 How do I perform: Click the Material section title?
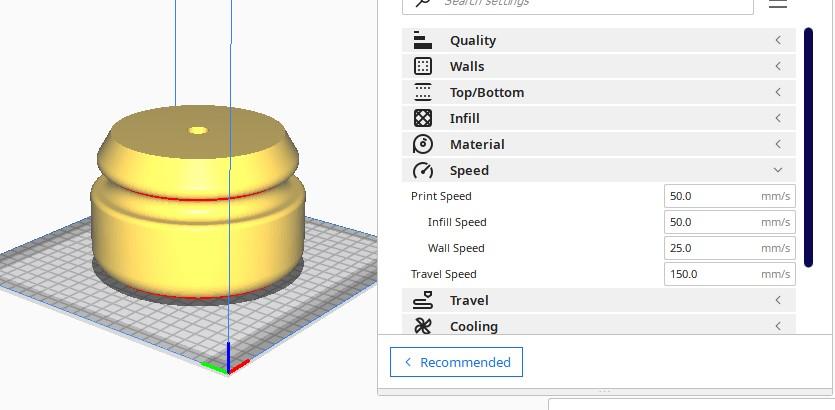pyautogui.click(x=477, y=144)
